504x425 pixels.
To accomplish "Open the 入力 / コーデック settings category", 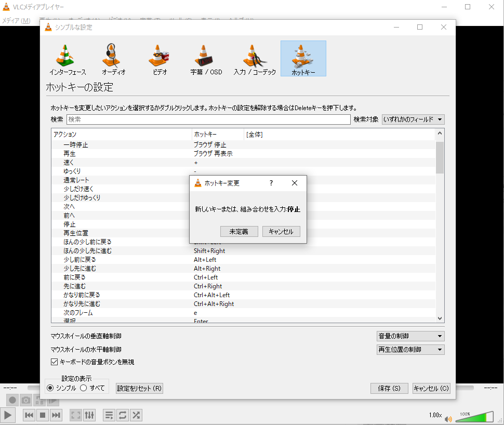I will (255, 59).
